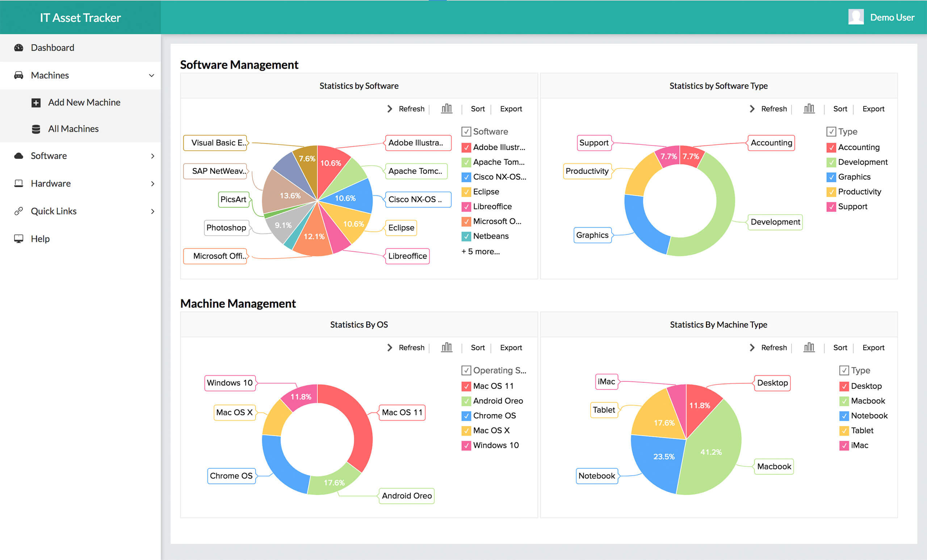Viewport: 927px width, 560px height.
Task: Click the refresh arrow icon in Statistics By OS
Action: click(389, 348)
